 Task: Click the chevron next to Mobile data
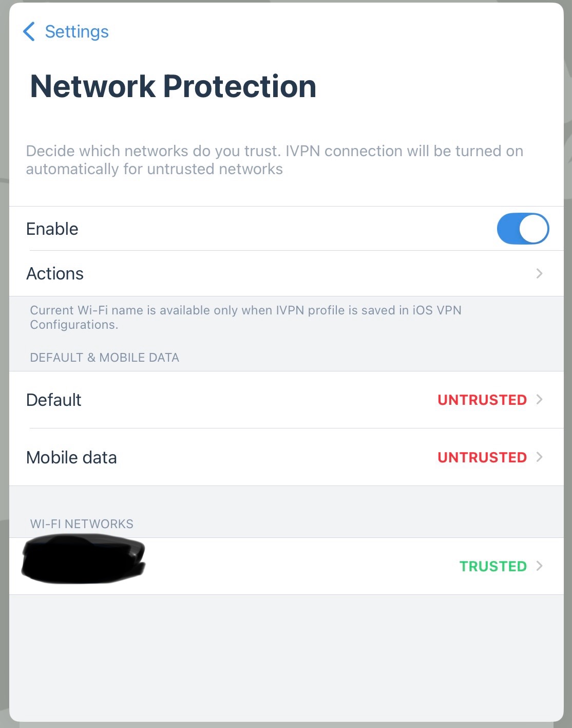point(540,457)
